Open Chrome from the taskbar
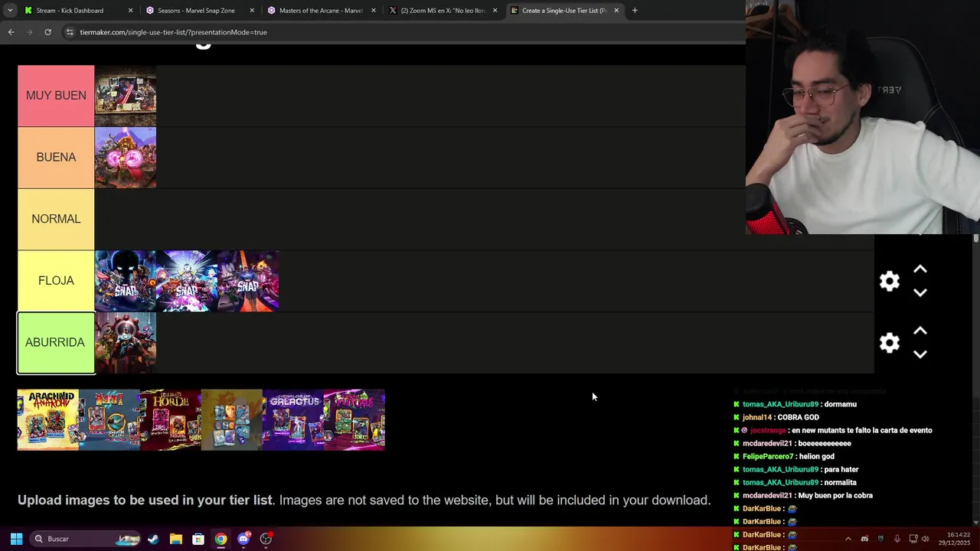980x551 pixels. click(x=220, y=539)
